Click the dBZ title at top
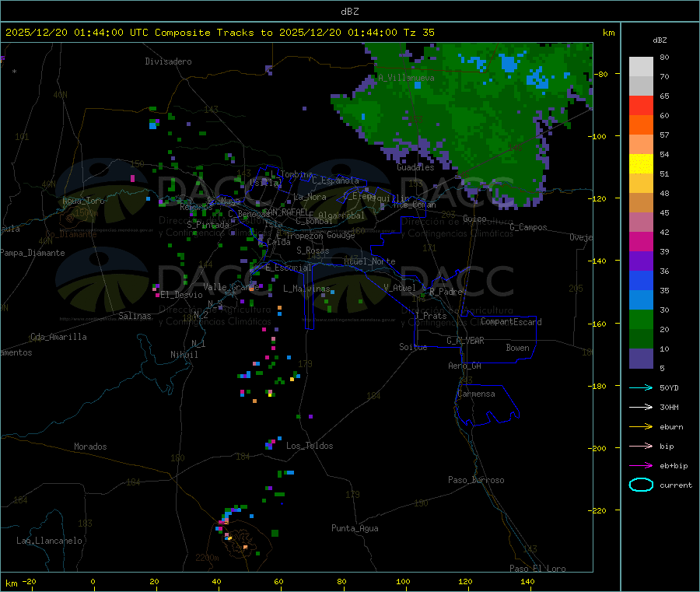The width and height of the screenshot is (700, 592). click(x=349, y=12)
